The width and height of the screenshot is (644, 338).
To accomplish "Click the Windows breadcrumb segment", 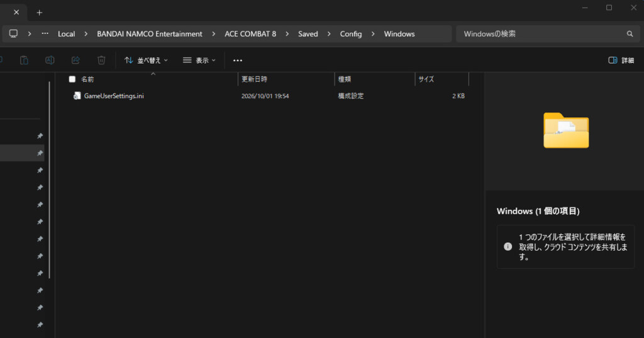I will [x=399, y=34].
